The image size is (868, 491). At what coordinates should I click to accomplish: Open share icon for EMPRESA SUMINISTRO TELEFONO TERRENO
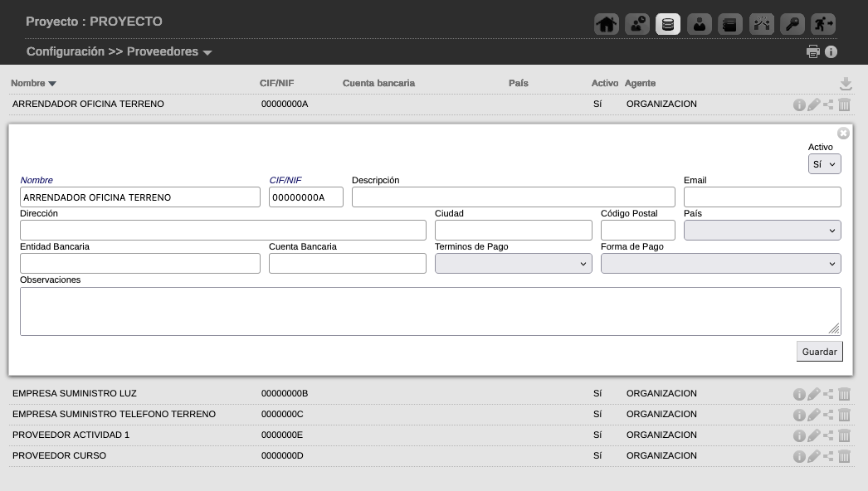point(828,415)
